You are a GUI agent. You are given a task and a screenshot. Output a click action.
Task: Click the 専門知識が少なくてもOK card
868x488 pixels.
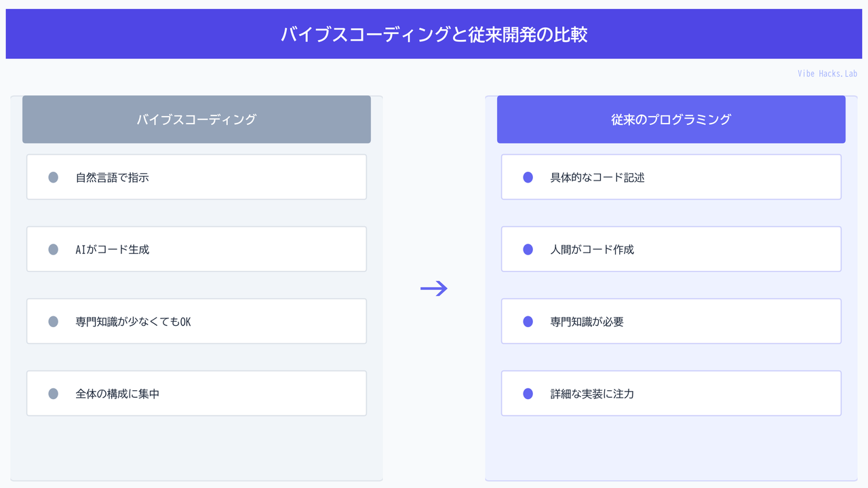point(197,321)
